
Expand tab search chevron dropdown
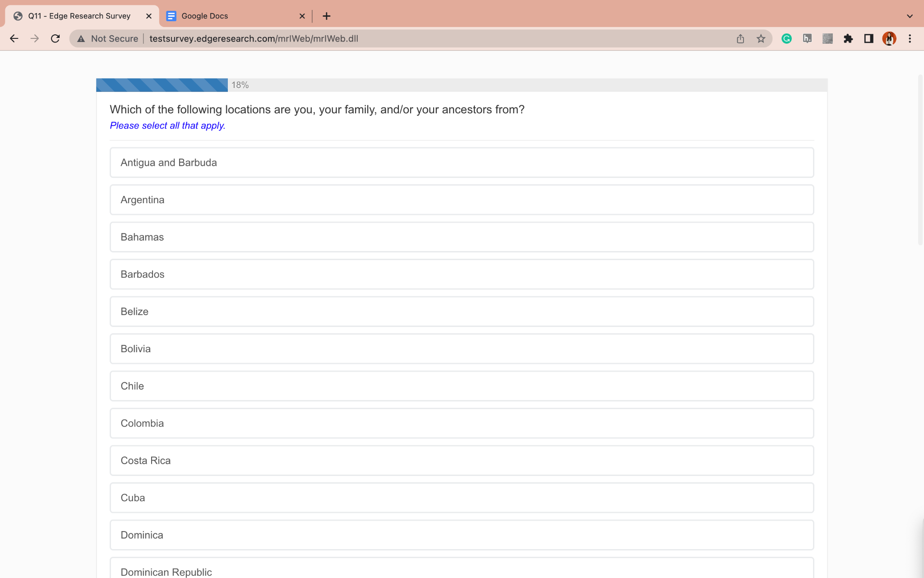(910, 16)
